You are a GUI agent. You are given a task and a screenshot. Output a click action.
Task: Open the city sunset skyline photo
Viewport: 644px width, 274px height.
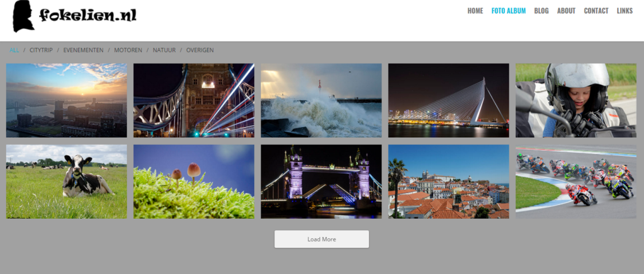tap(67, 100)
